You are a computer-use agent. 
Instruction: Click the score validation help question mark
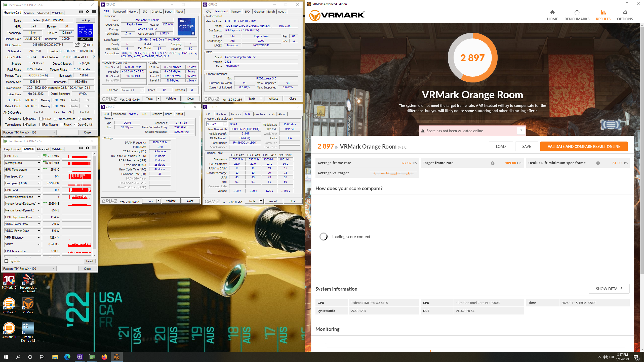point(521,131)
